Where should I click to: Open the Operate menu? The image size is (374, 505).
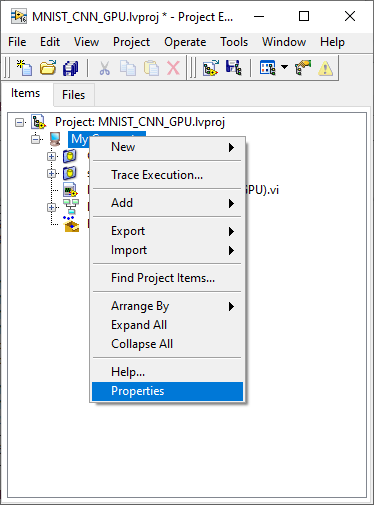click(x=185, y=42)
